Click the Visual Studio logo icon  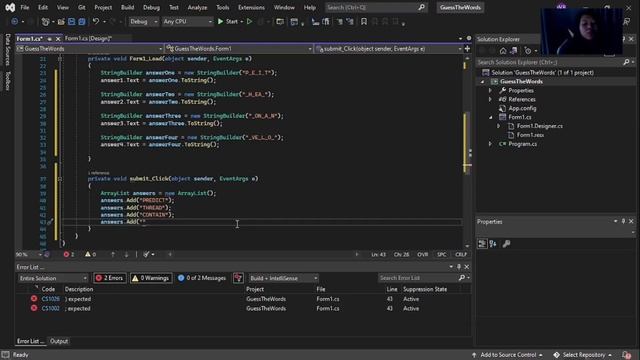(10, 7)
